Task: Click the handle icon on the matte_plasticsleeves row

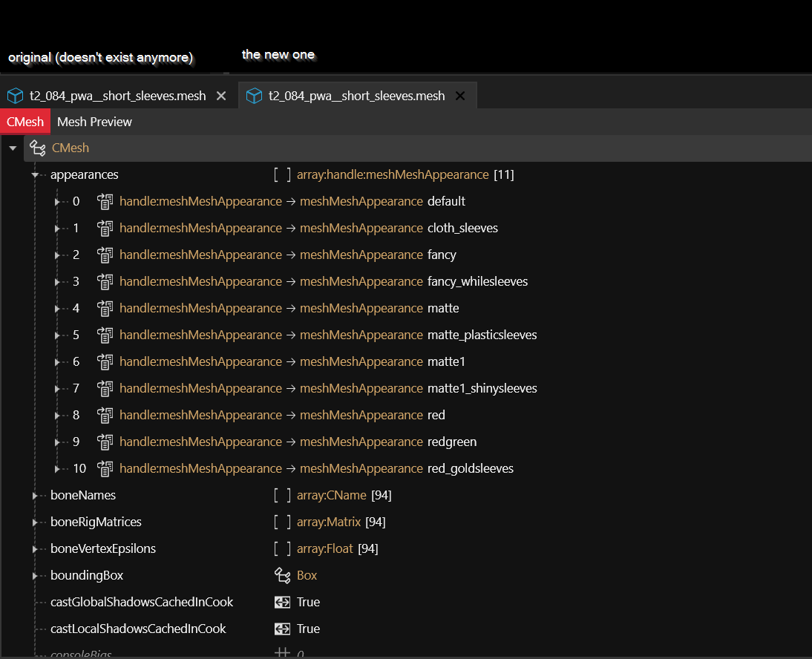Action: pyautogui.click(x=105, y=335)
